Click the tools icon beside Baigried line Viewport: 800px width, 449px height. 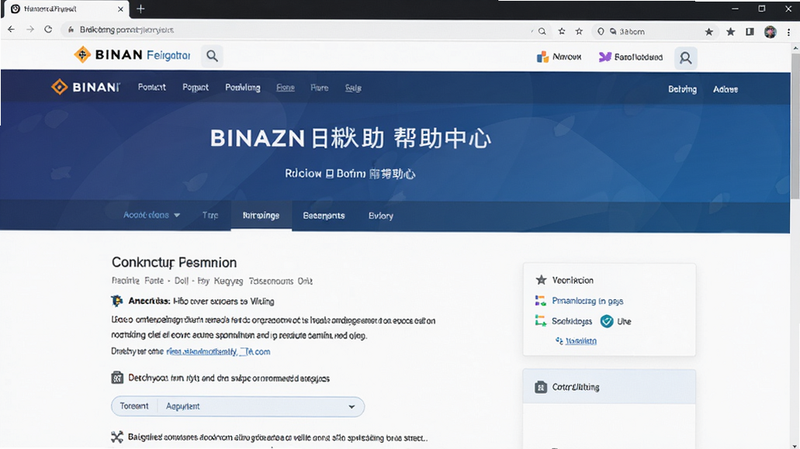[x=117, y=437]
